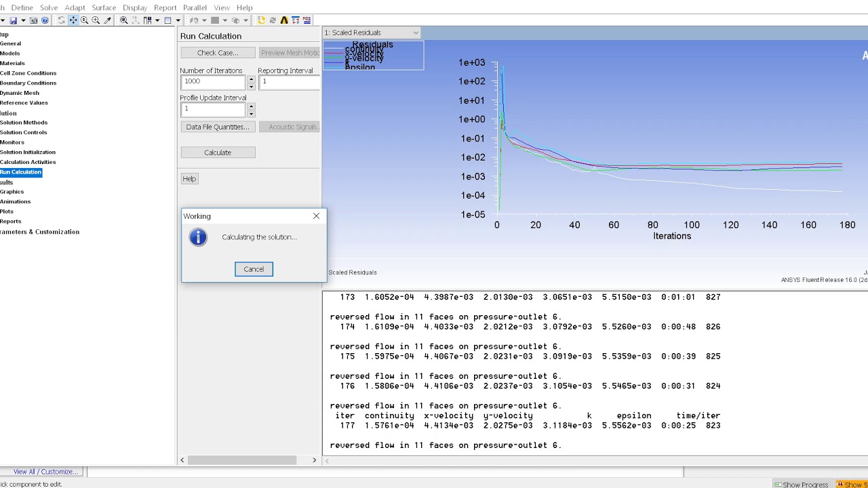Image resolution: width=868 pixels, height=488 pixels.
Task: Increase Profile Update Interval with up arrow
Action: click(251, 106)
